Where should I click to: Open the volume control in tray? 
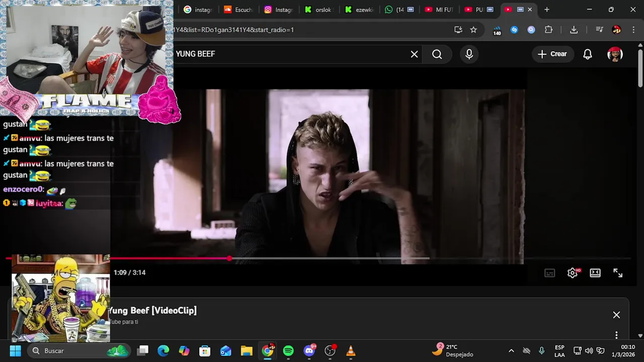click(x=589, y=351)
